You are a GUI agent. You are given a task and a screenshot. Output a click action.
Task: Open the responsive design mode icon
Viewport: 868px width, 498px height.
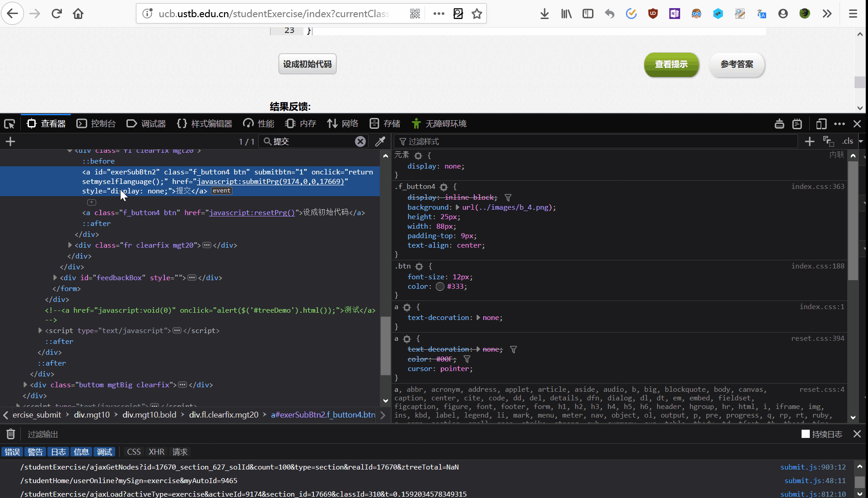pyautogui.click(x=821, y=124)
